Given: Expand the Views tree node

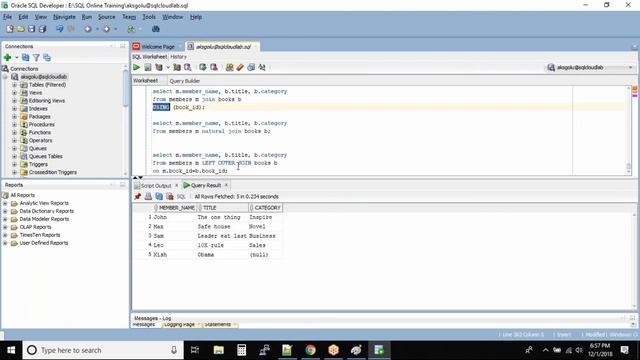Looking at the screenshot, I should click(x=15, y=93).
